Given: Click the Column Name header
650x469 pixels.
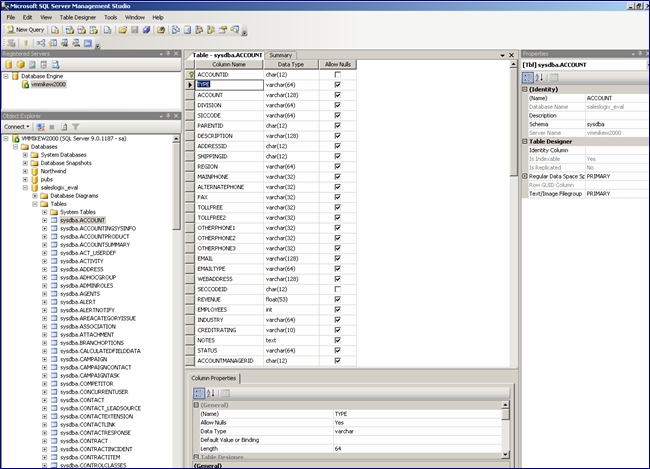Looking at the screenshot, I should (229, 64).
